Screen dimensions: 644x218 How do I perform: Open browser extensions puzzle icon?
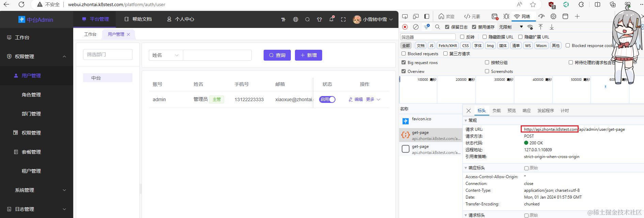click(581, 4)
